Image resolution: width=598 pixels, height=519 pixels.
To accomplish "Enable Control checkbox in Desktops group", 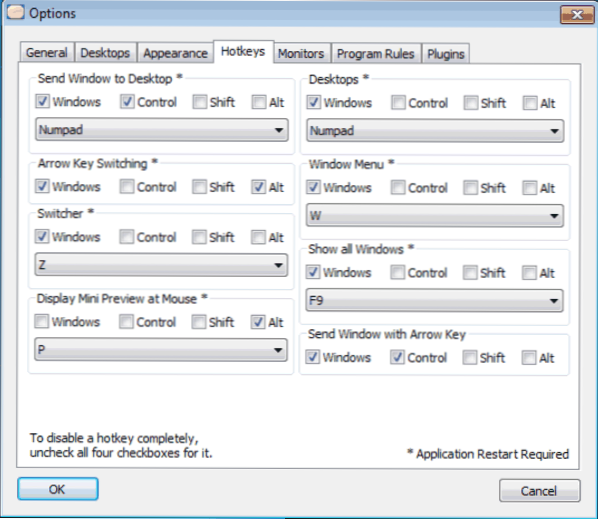I will tap(399, 103).
